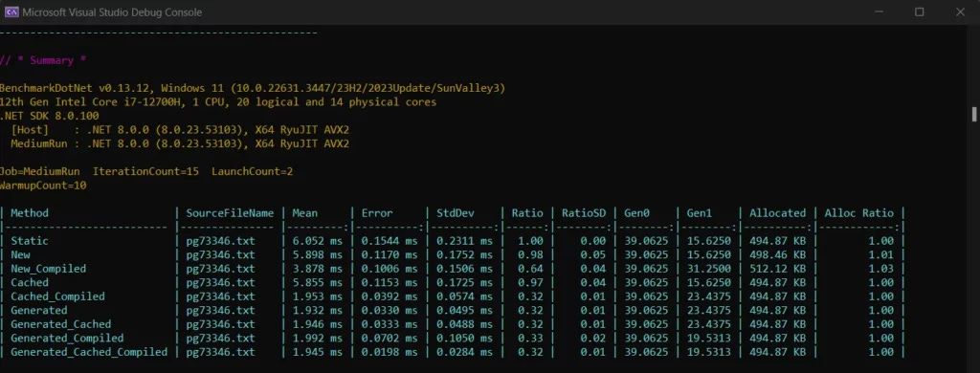Click the 'Method' column header
This screenshot has height=373, width=980.
[30, 213]
